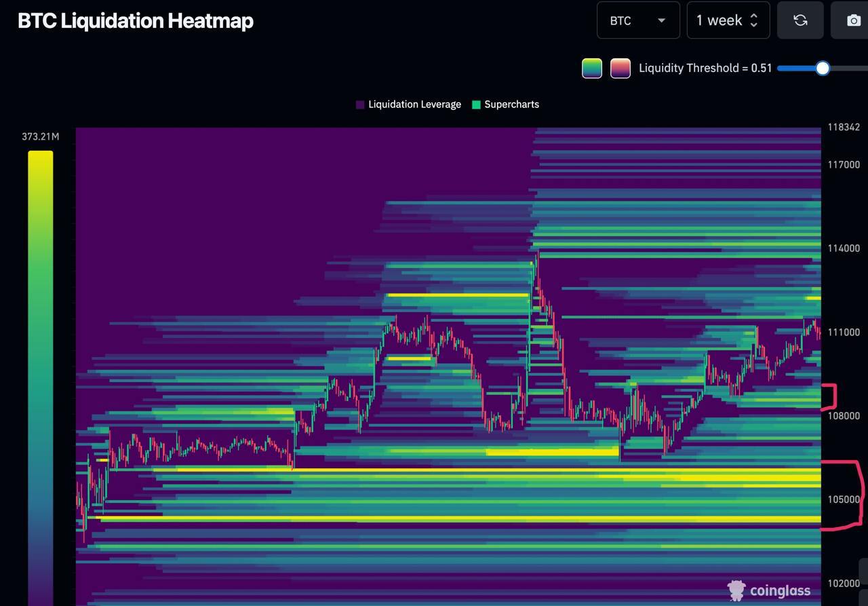Viewport: 868px width, 606px height.
Task: Click the coinglass watermark logo
Action: tap(769, 590)
